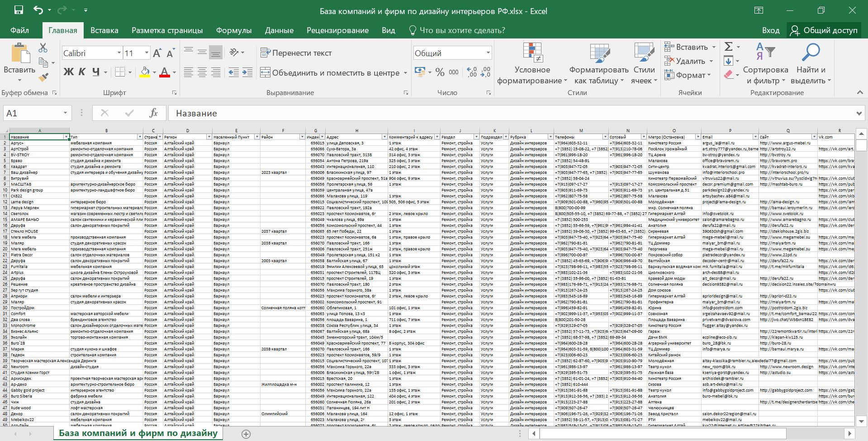Click the Что вы хотите сделать search box
Screen dimensions: 868x441
[x=457, y=30]
